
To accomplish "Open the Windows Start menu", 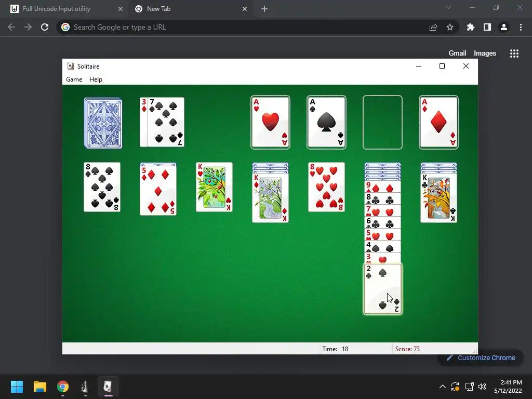I will coord(17,387).
